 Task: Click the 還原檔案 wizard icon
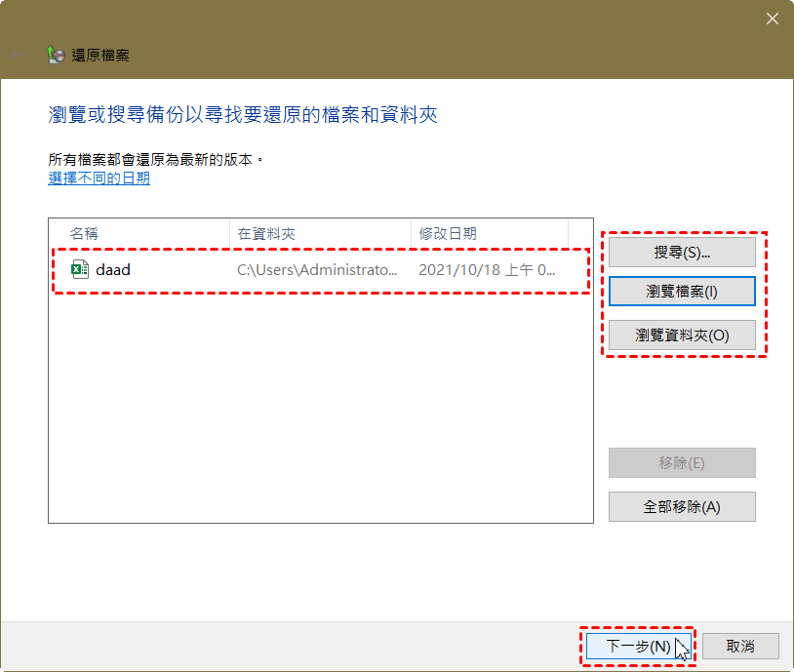[x=57, y=55]
